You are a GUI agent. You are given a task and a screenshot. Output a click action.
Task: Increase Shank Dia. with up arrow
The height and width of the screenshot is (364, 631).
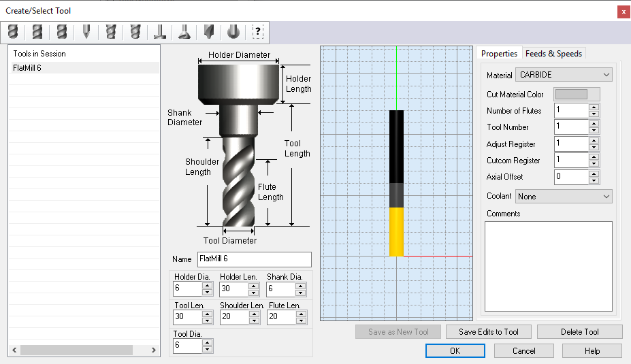301,286
